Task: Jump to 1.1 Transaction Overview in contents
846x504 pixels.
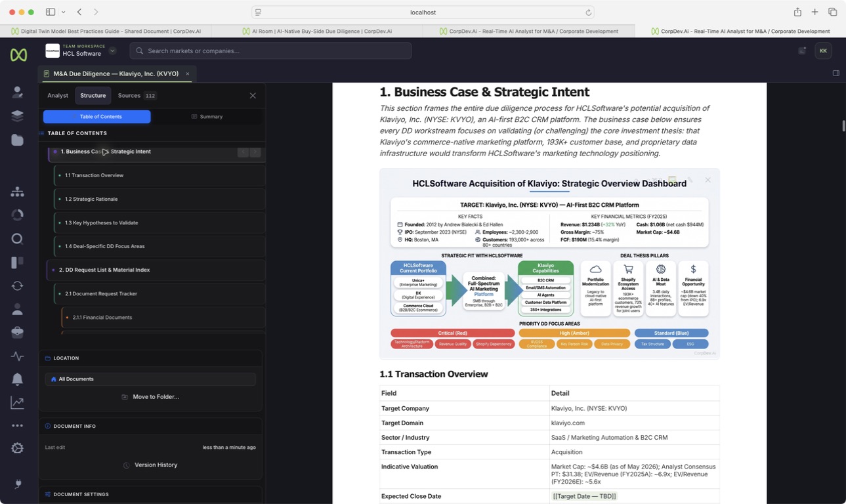Action: click(159, 175)
